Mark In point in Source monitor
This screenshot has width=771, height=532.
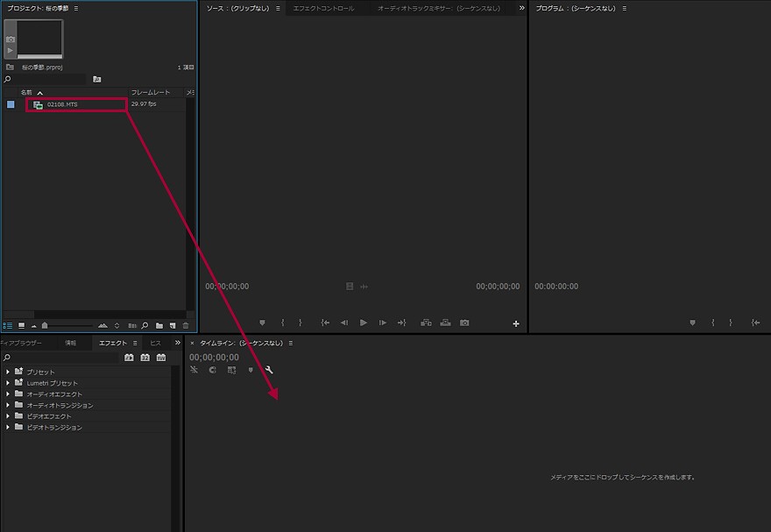pos(282,323)
